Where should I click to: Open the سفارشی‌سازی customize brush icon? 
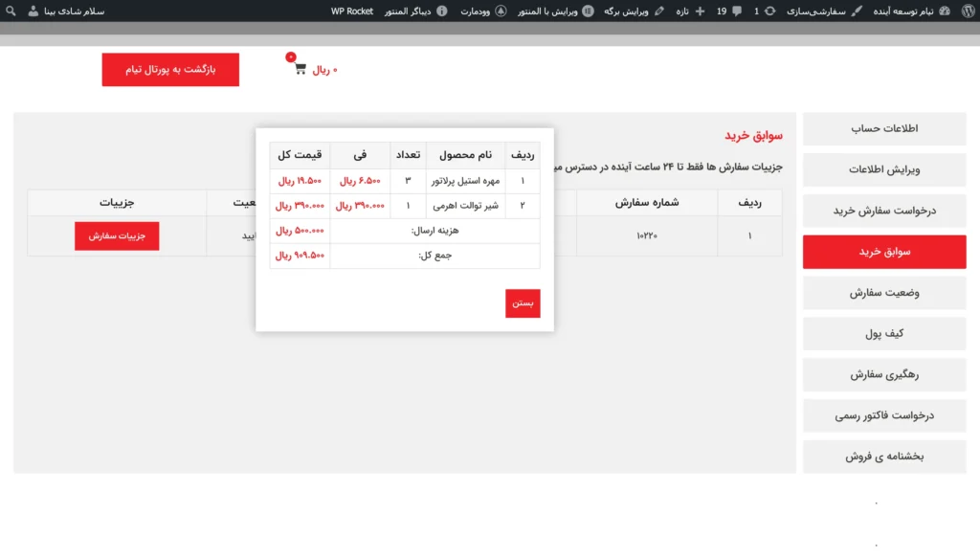pyautogui.click(x=857, y=11)
